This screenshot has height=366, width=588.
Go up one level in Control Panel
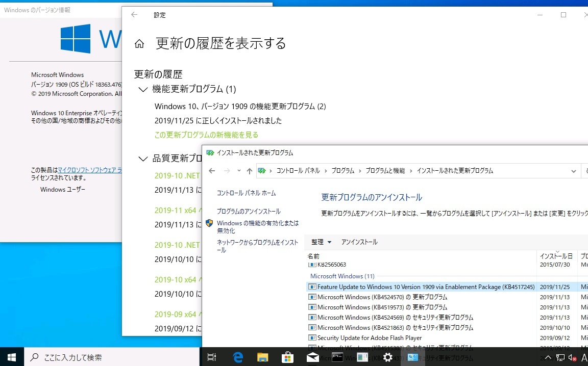coord(250,171)
